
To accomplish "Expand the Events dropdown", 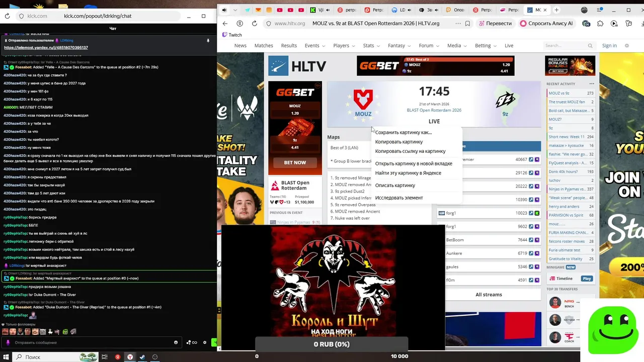I will click(x=315, y=46).
